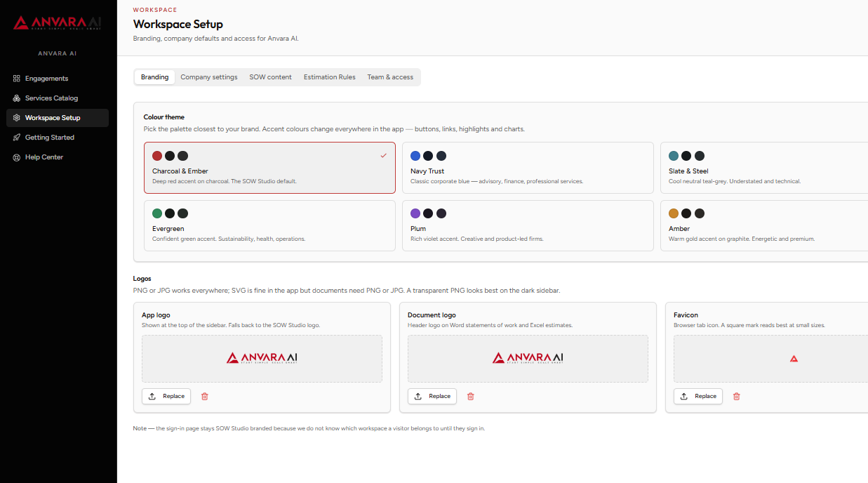Screen dimensions: 868x483
Task: Click upload icon on App logo Replace
Action: [x=152, y=396]
